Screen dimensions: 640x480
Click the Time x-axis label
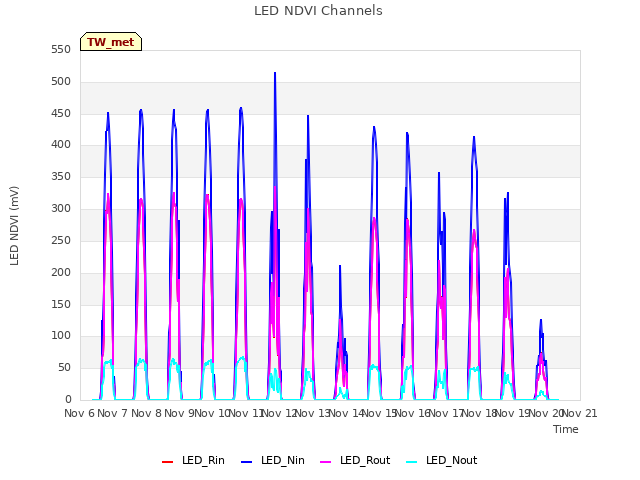[566, 429]
